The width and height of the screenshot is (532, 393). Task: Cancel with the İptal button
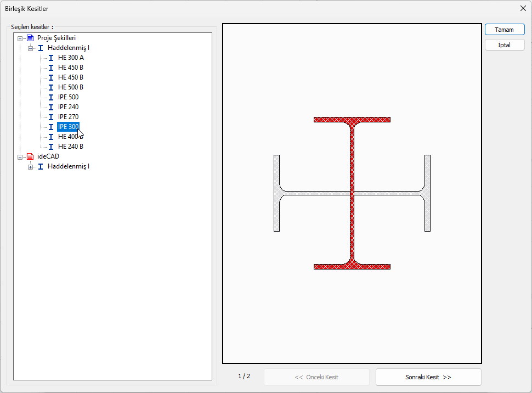(505, 45)
